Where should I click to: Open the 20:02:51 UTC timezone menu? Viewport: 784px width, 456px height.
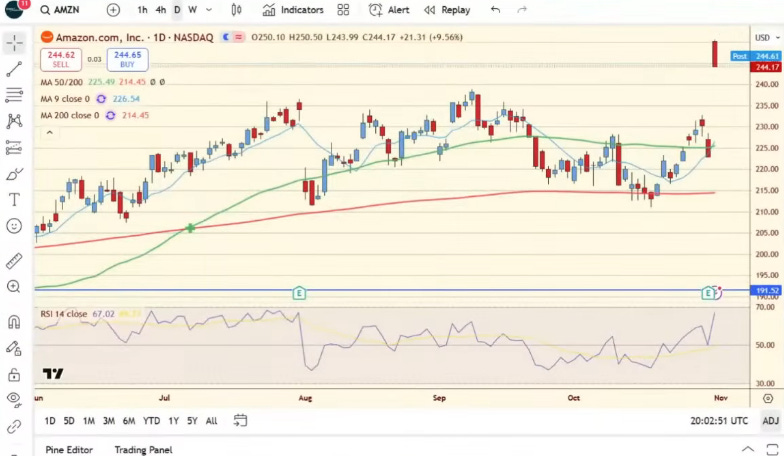719,421
